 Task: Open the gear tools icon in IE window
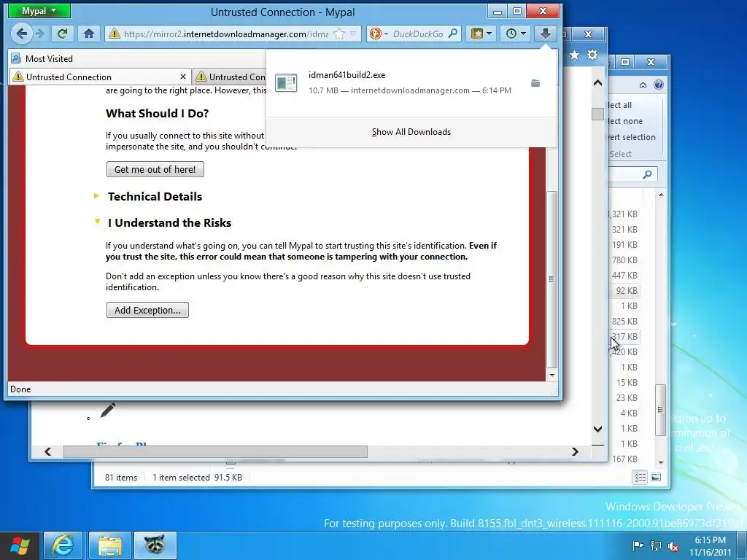pos(592,55)
